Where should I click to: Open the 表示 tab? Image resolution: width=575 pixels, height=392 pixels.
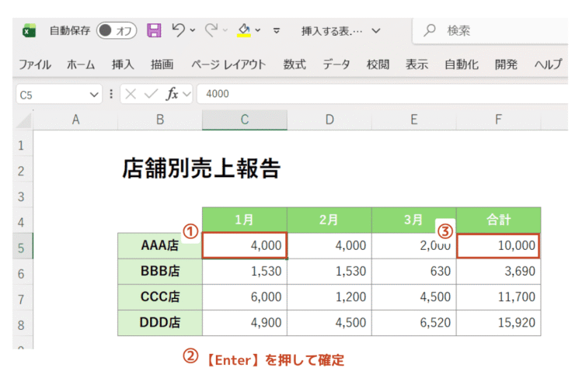[416, 64]
